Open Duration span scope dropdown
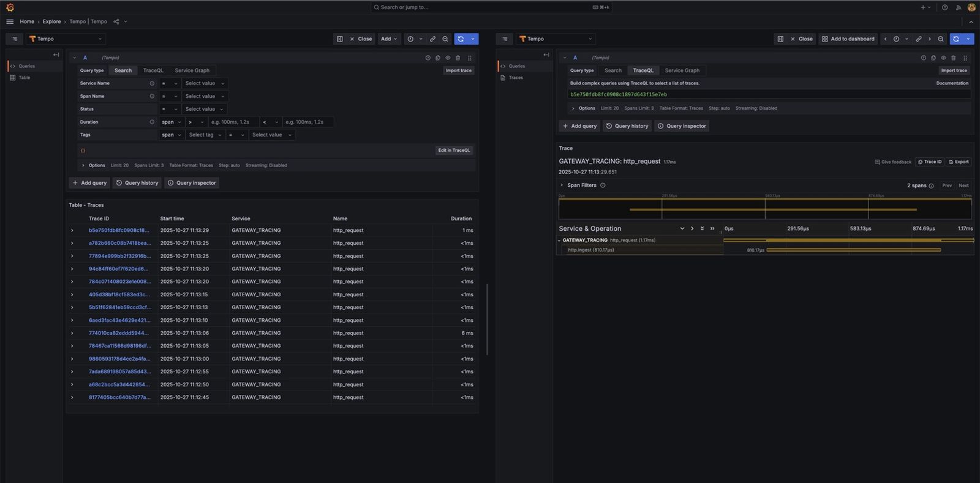This screenshot has height=483, width=980. 171,122
